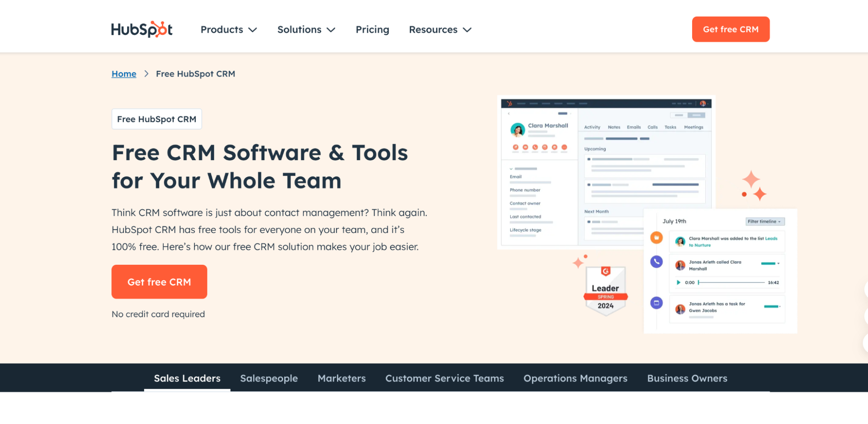Click the Emails tab in CRM preview

[634, 127]
